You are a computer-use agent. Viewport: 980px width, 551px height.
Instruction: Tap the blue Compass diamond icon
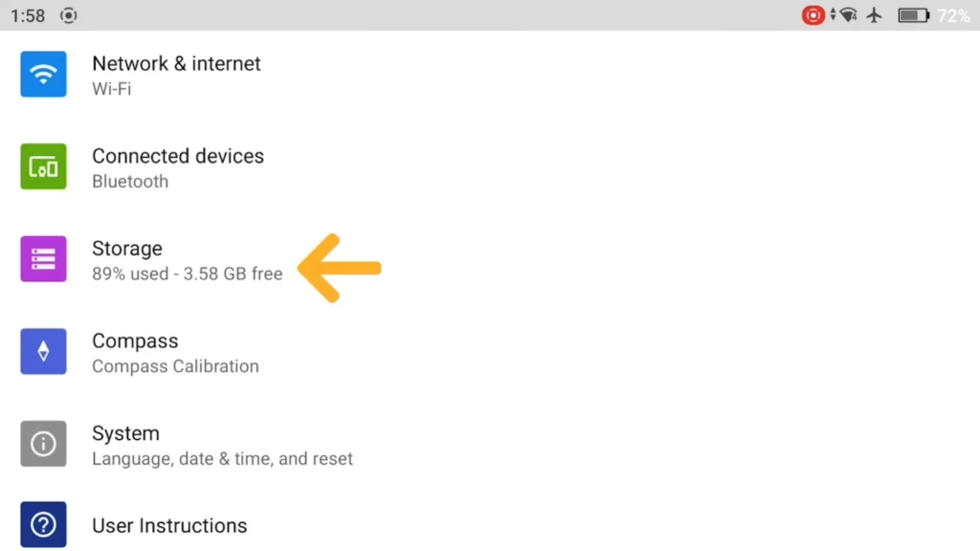pos(43,352)
